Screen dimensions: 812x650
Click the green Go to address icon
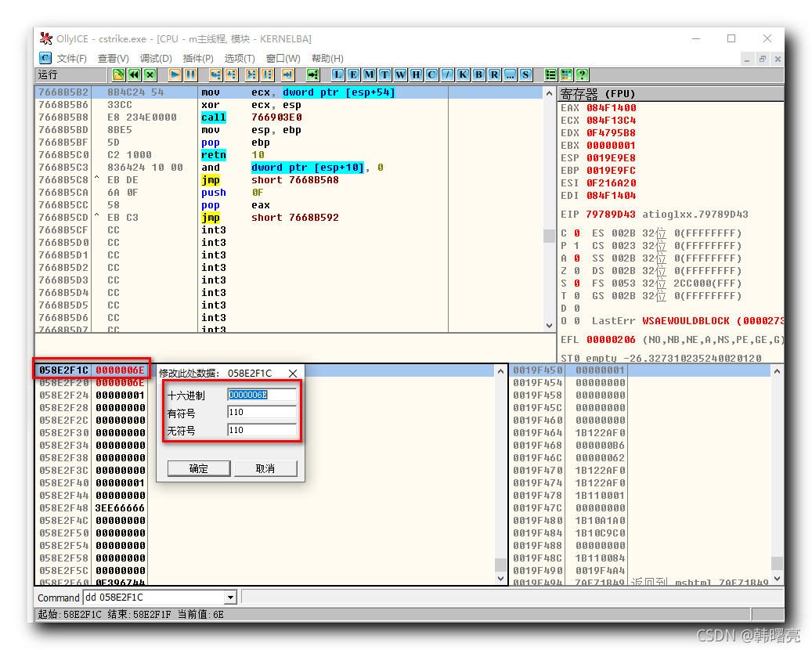tap(312, 74)
